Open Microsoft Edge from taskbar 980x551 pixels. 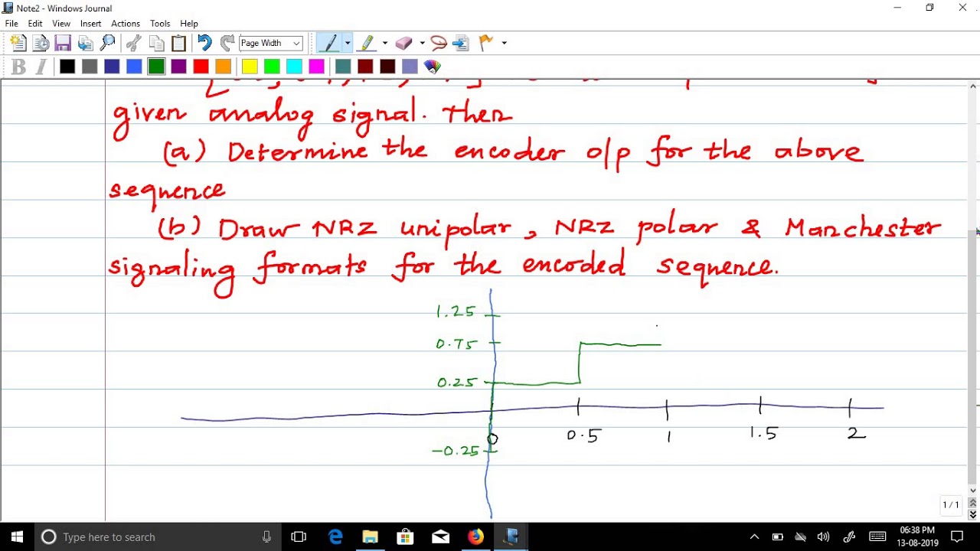coord(335,536)
